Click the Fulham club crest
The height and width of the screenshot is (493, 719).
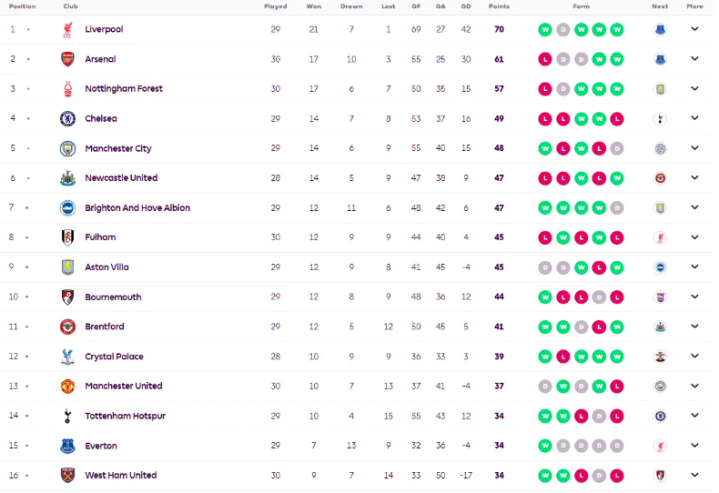tap(68, 238)
